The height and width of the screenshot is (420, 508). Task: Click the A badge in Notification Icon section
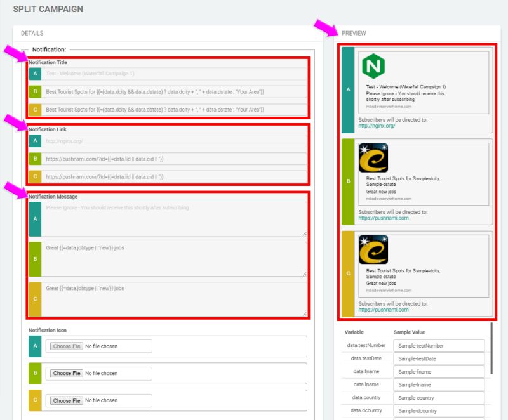[34, 346]
